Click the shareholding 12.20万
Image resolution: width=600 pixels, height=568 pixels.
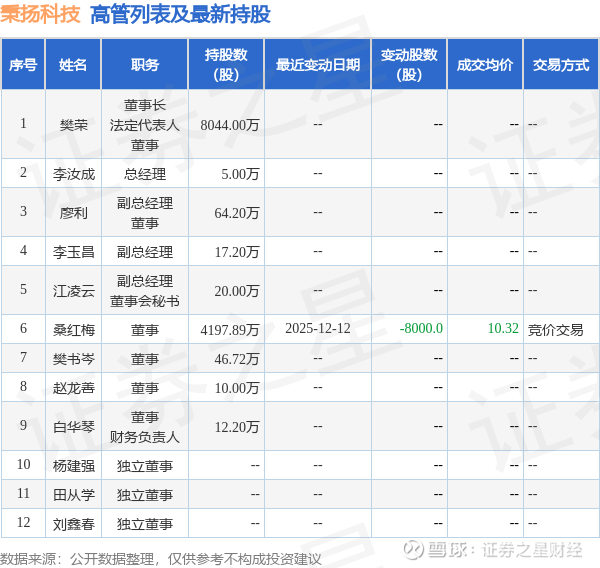click(x=237, y=427)
